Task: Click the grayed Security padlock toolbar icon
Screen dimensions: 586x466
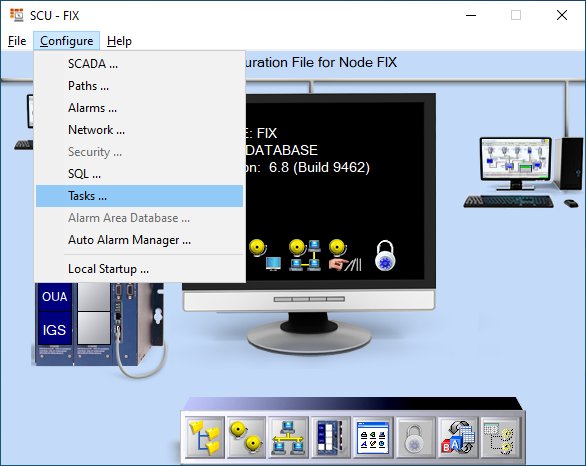Action: pos(415,437)
